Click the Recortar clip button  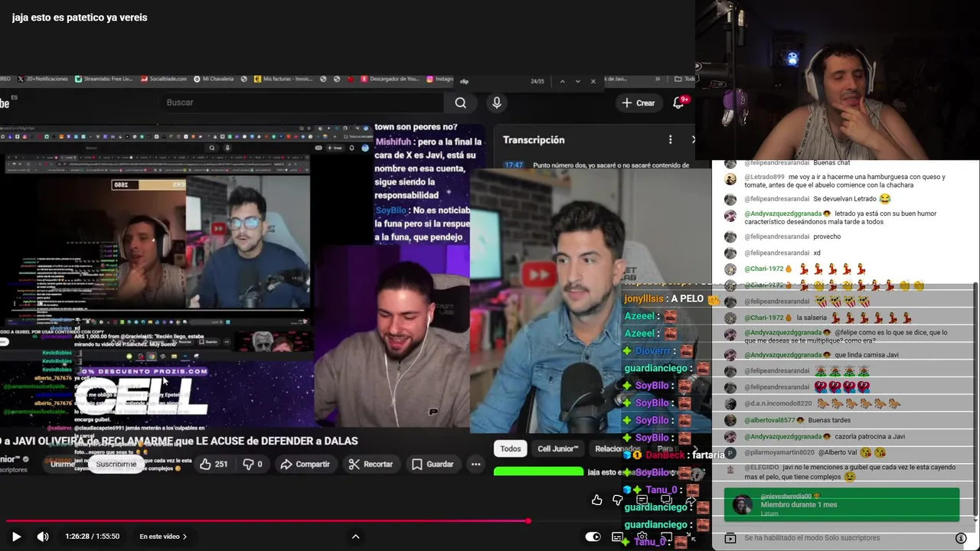coord(371,464)
